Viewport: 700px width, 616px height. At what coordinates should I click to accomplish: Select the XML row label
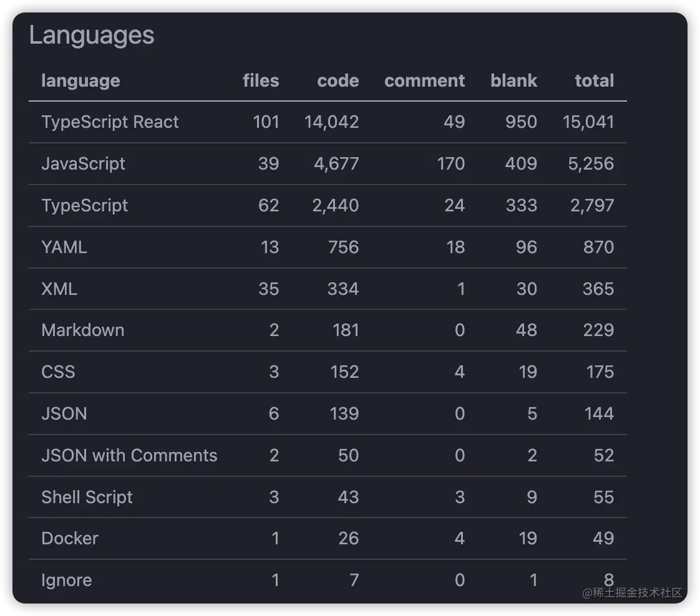[59, 289]
